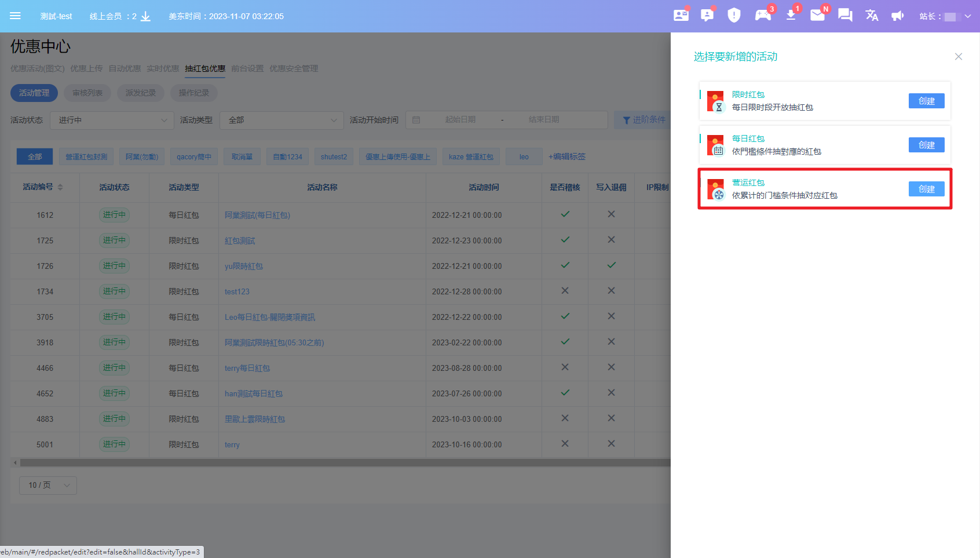Open activity link test123

(x=237, y=291)
